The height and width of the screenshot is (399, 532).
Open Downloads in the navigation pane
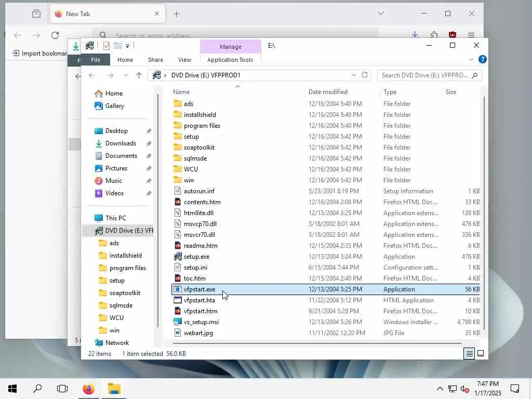[x=121, y=143]
